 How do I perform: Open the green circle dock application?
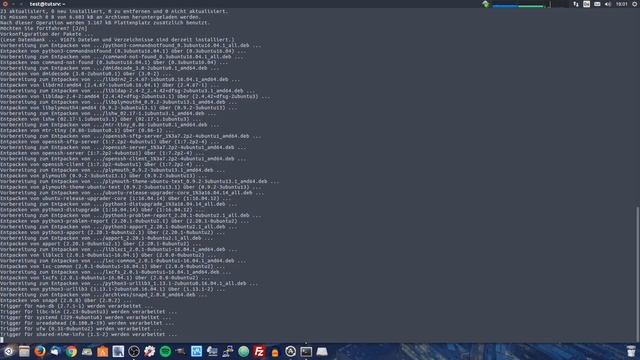click(x=243, y=351)
